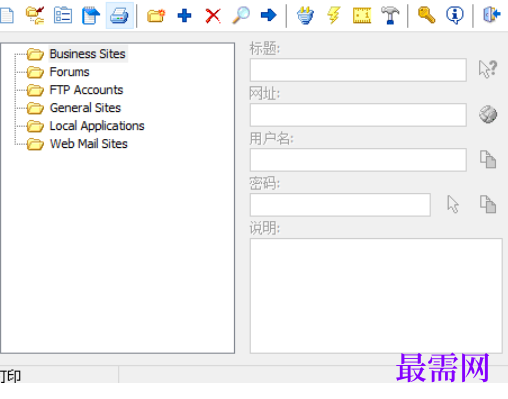Focus the 密码 password field
The width and height of the screenshot is (508, 399).
click(x=340, y=205)
